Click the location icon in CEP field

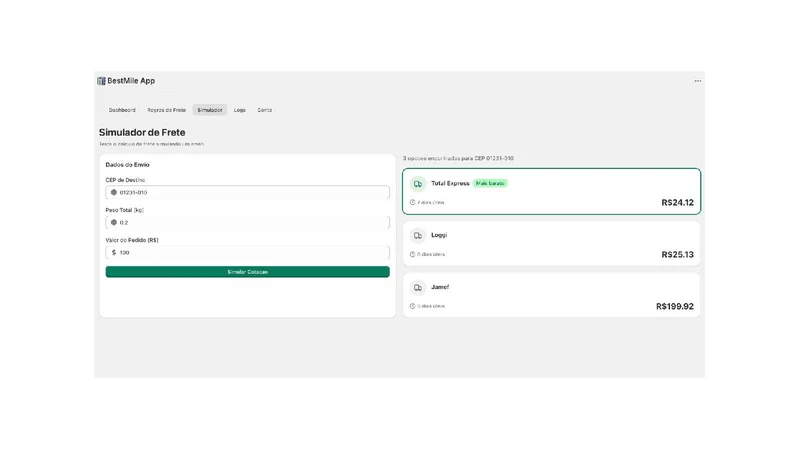click(114, 192)
